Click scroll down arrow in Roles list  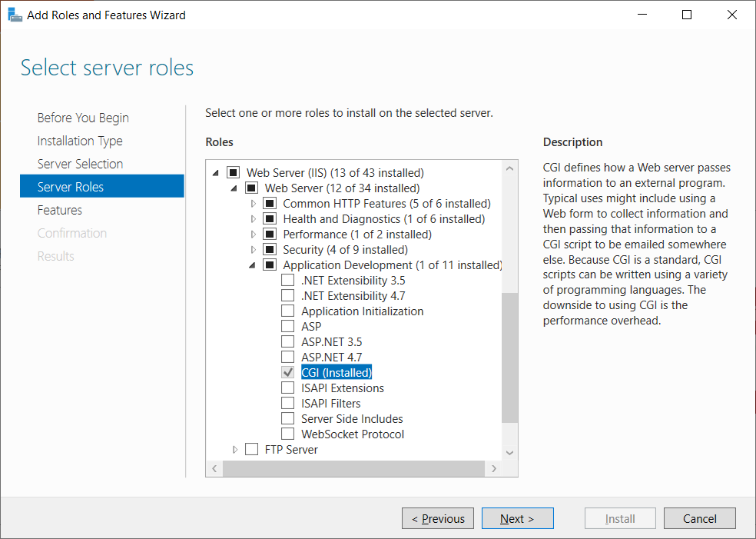click(x=510, y=453)
